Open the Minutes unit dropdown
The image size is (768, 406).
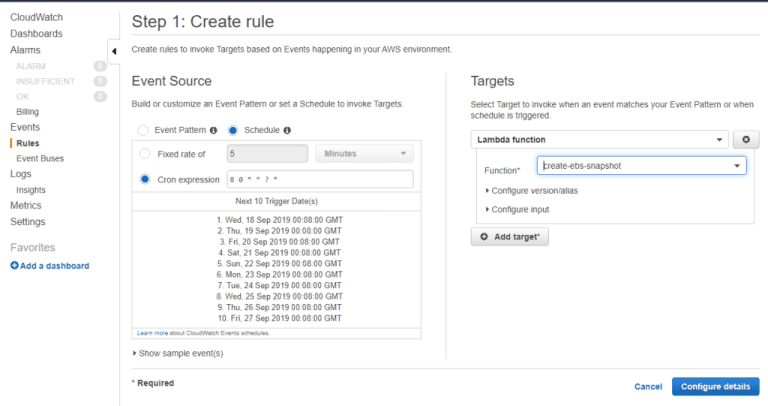click(364, 154)
